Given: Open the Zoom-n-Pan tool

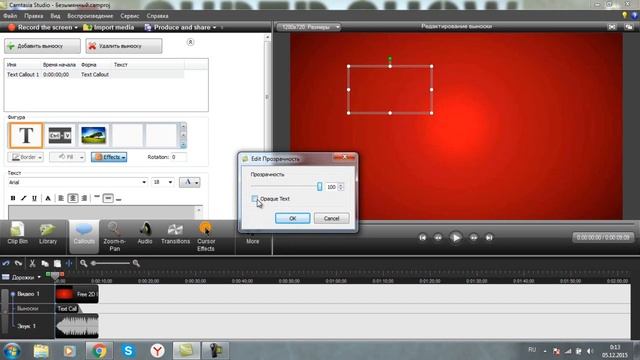Looking at the screenshot, I should [114, 237].
